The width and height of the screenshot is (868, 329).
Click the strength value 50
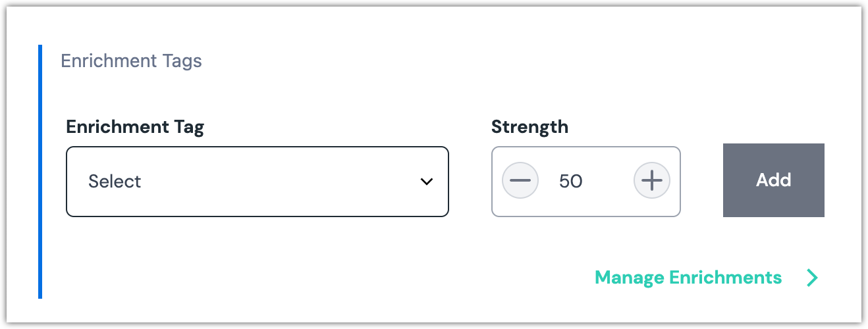(x=571, y=182)
